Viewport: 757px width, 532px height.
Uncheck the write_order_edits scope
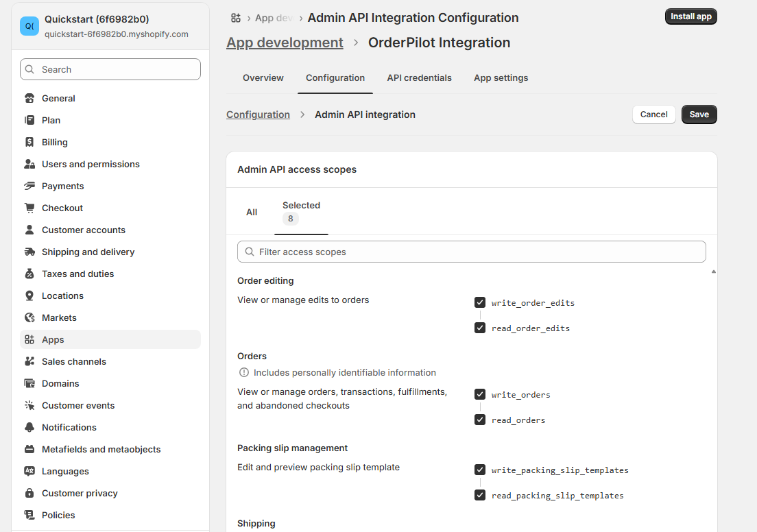point(480,302)
